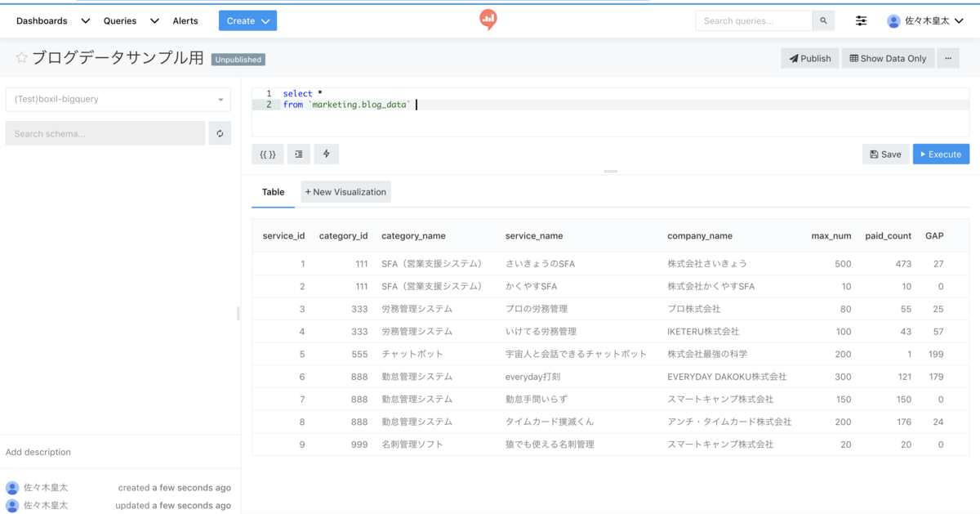This screenshot has height=514, width=980.
Task: Select cell 勤怠手間いらず
Action: tap(537, 400)
